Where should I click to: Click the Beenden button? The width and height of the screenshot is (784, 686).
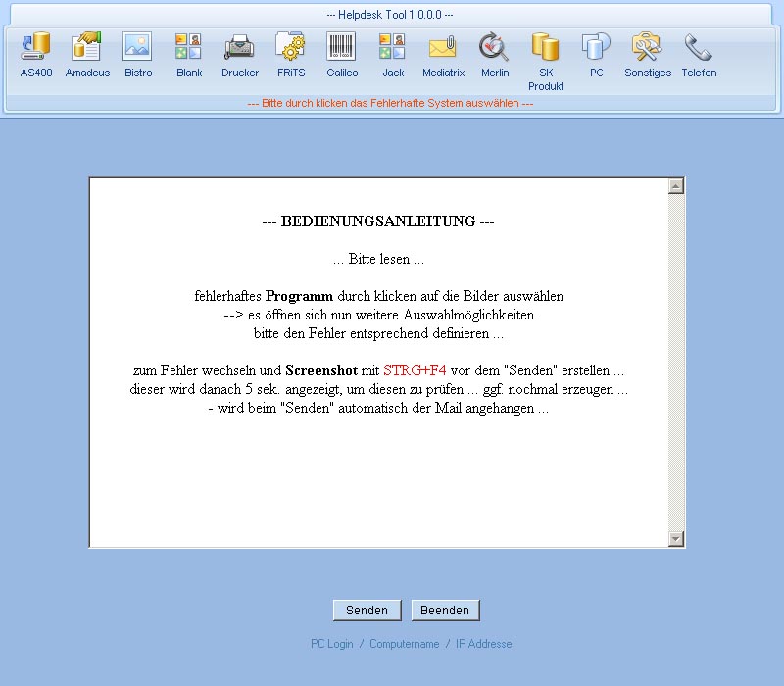tap(445, 611)
